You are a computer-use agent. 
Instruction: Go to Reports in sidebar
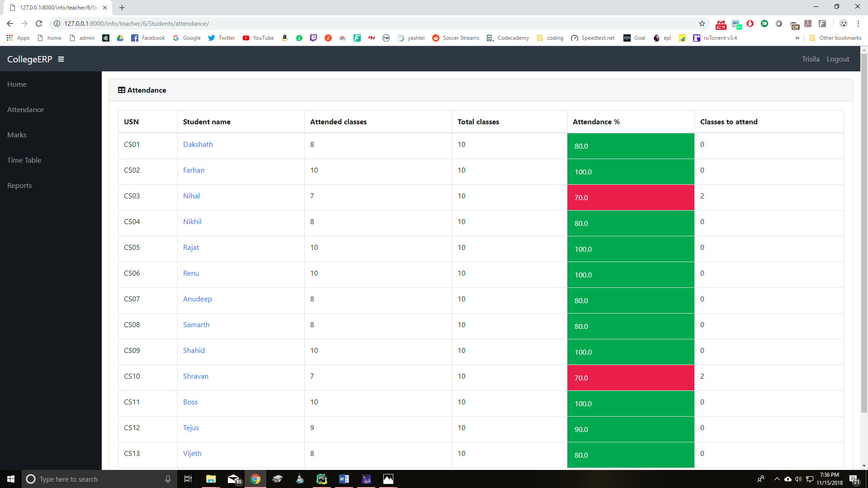click(19, 185)
